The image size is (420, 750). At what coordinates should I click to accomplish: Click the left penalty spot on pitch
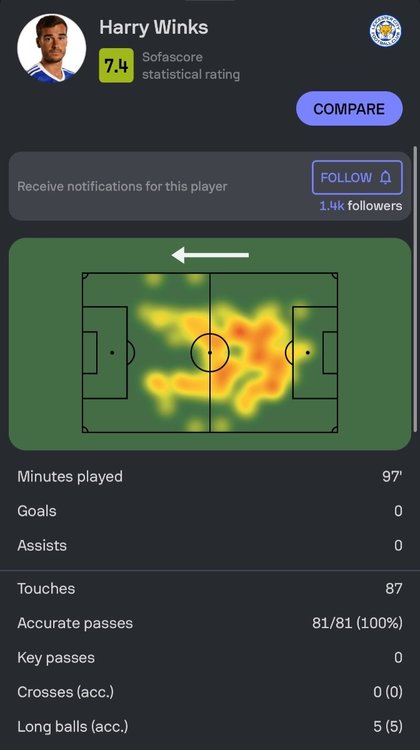click(112, 353)
